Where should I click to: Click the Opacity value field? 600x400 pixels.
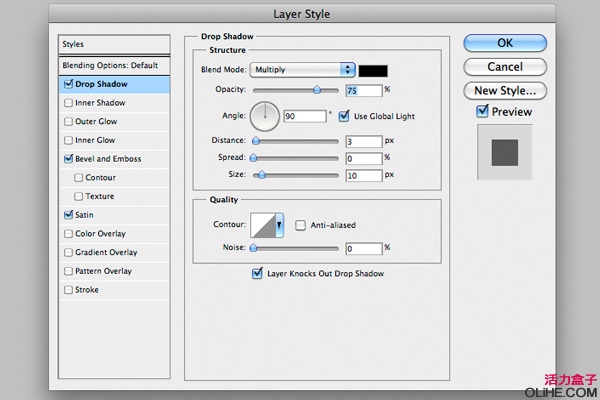[x=364, y=90]
